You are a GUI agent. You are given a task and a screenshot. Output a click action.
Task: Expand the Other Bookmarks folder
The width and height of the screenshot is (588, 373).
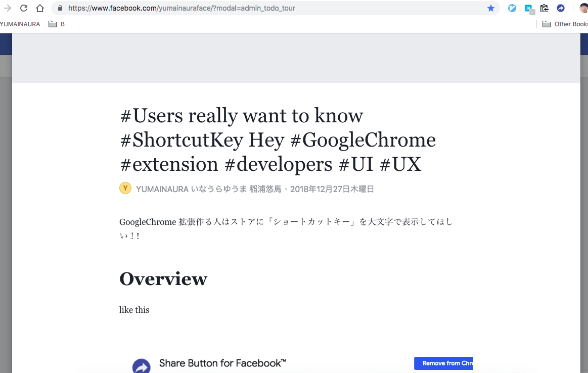[x=565, y=24]
